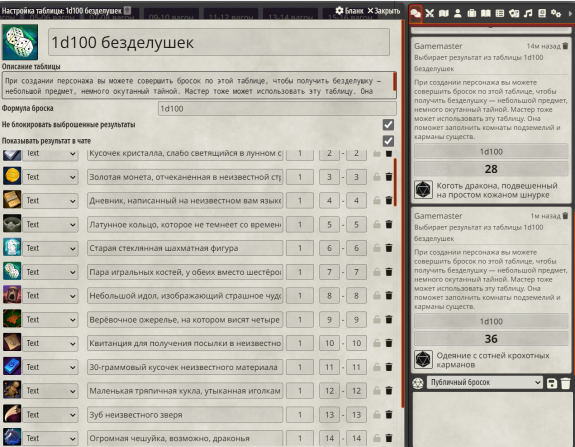Click the table's dice image thumbnail
The width and height of the screenshot is (575, 447).
pyautogui.click(x=20, y=42)
